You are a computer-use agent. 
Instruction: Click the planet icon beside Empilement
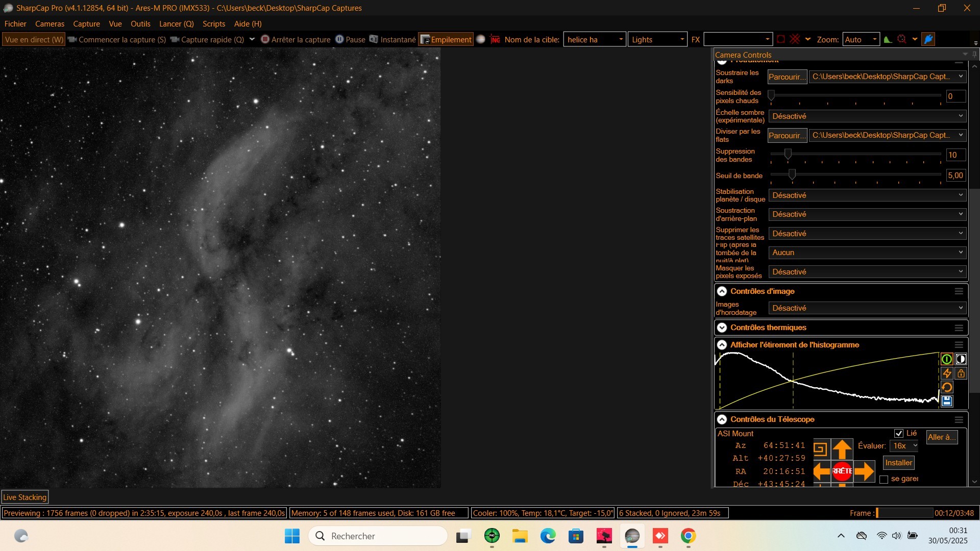tap(481, 39)
